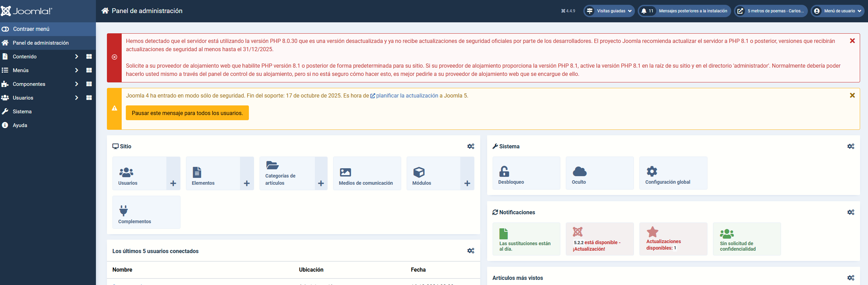Open the Usuarios quick icon tile

click(140, 173)
